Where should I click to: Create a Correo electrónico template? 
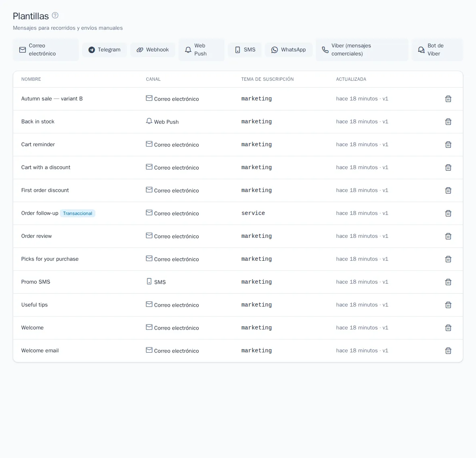(x=46, y=50)
